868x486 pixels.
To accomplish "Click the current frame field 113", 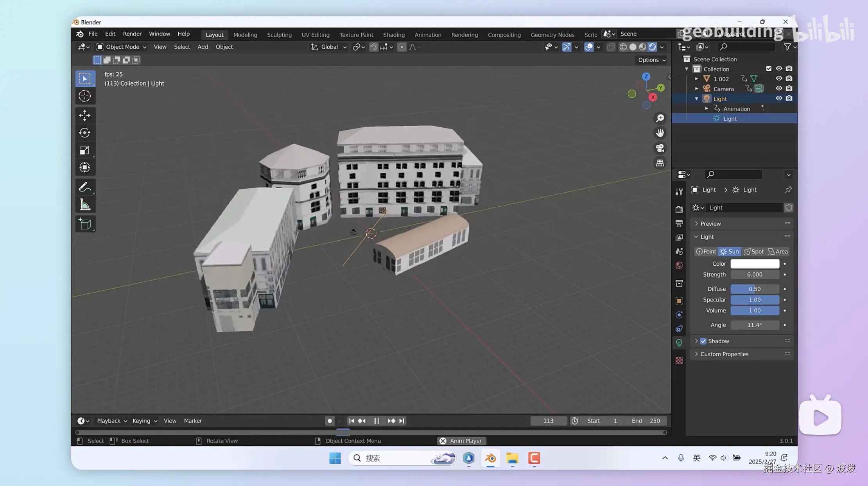I will [x=548, y=421].
